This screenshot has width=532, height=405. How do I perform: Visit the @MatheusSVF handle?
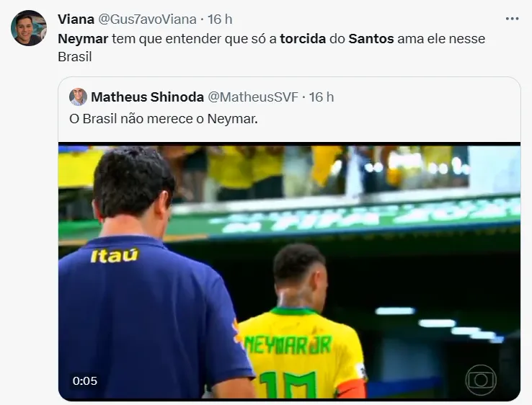coord(252,97)
